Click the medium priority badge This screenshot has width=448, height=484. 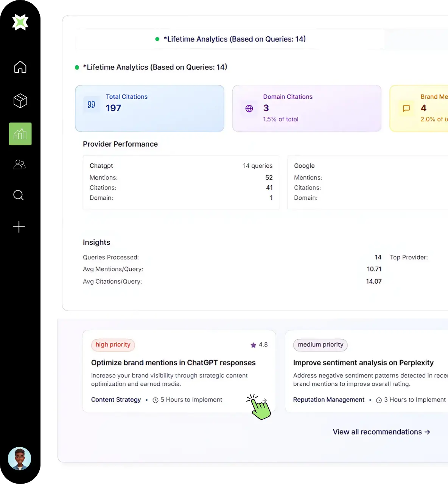coord(320,344)
